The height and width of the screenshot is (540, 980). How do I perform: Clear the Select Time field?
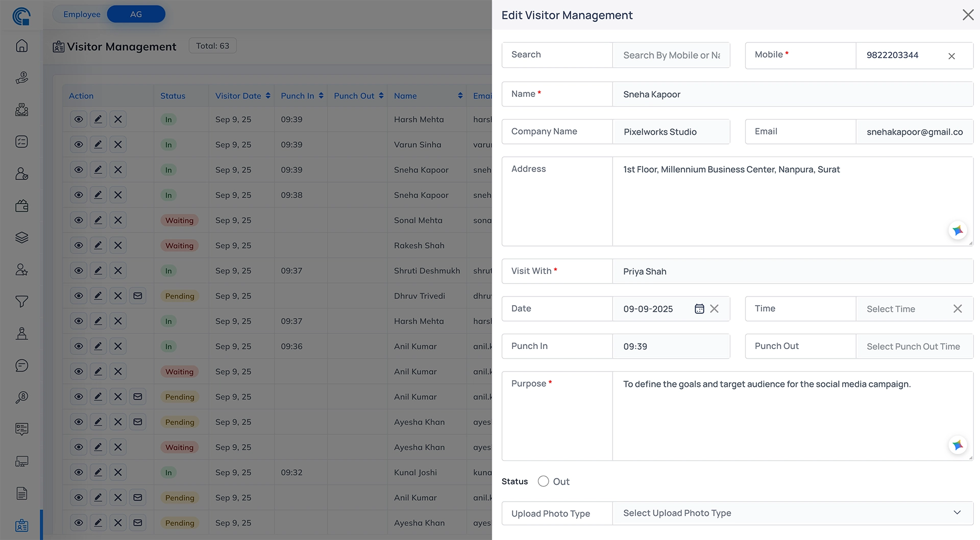pyautogui.click(x=958, y=309)
